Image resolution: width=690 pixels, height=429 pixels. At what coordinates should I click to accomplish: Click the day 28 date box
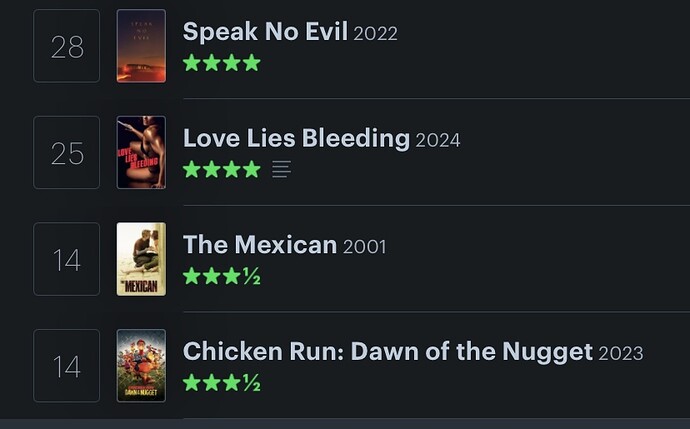(66, 46)
